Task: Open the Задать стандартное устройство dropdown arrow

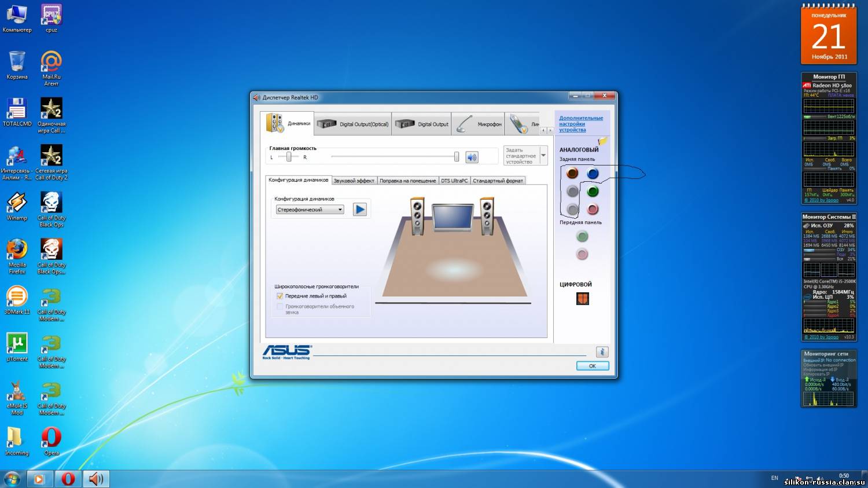Action: coord(543,155)
